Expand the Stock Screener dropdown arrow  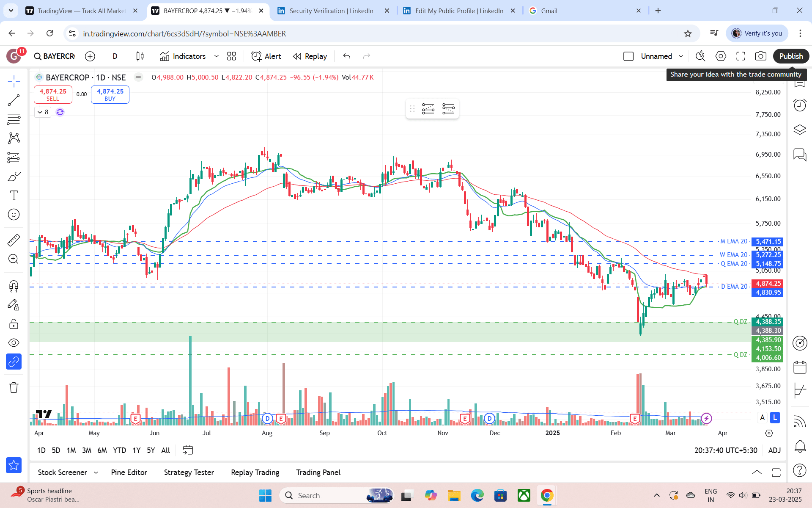(x=96, y=472)
